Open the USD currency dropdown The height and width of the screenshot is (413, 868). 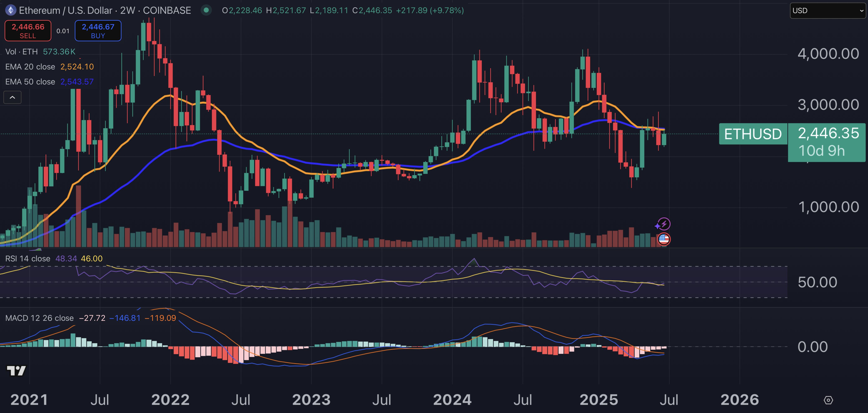(828, 10)
